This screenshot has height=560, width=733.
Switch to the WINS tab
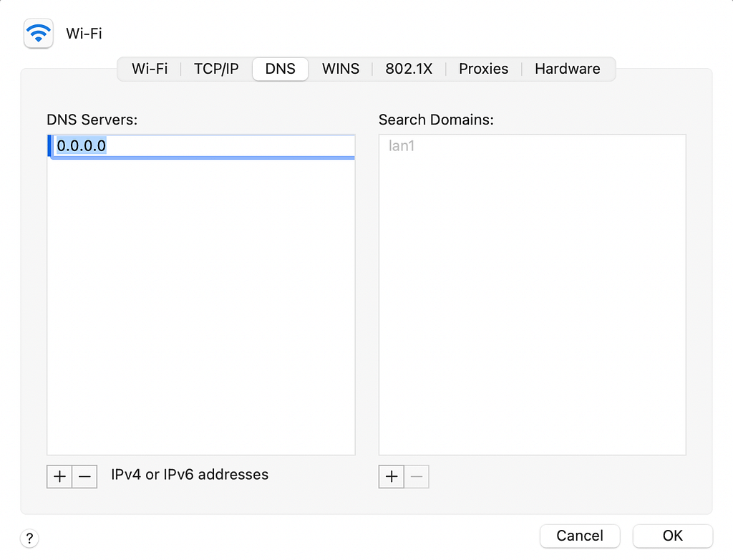pos(340,69)
